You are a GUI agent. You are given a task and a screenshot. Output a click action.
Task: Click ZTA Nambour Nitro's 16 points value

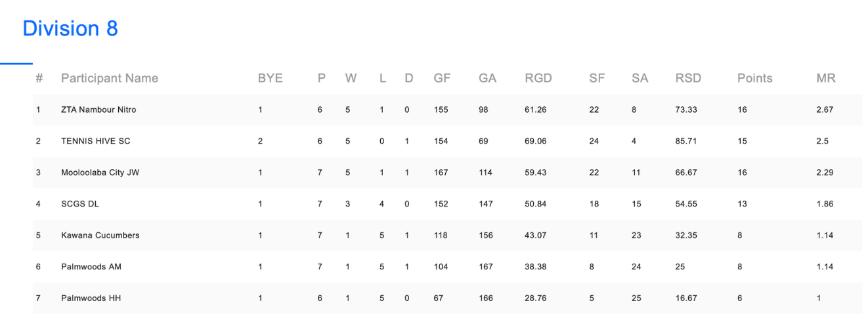pyautogui.click(x=743, y=110)
